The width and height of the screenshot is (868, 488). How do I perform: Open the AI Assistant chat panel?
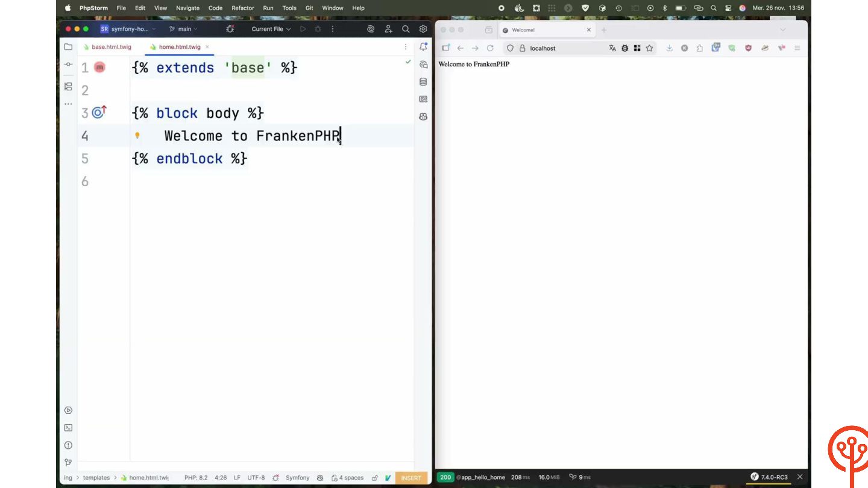[423, 64]
